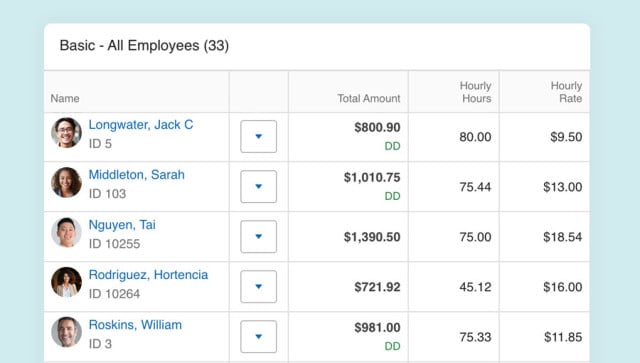Expand dropdown in Nguyen, Tai row
Viewport: 640px width, 363px height.
(258, 236)
